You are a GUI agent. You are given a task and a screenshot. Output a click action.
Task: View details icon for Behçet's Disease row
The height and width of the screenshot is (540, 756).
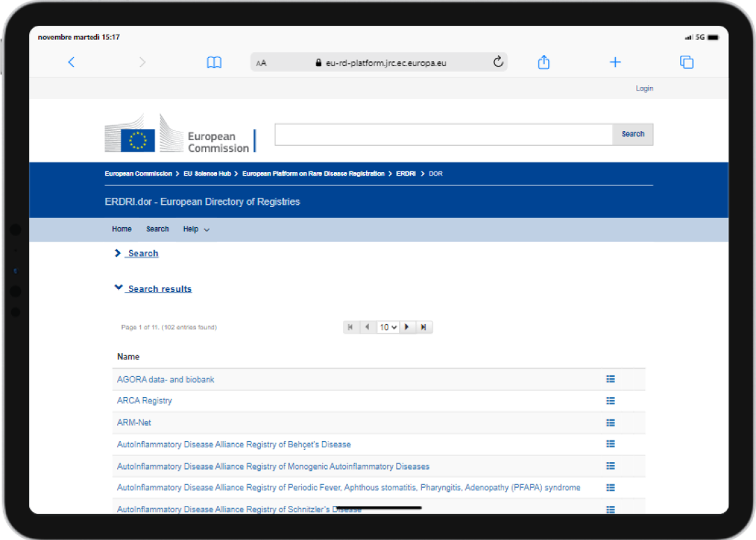[x=610, y=444]
